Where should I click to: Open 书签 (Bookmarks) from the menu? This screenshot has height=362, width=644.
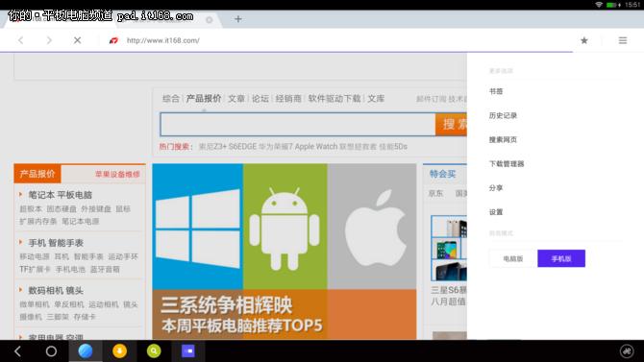point(496,91)
